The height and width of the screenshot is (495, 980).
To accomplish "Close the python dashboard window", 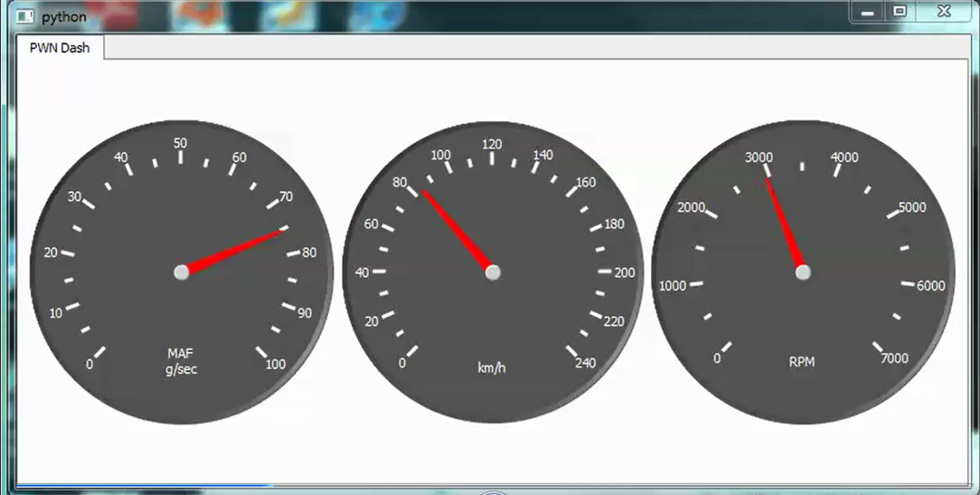I will (x=944, y=12).
